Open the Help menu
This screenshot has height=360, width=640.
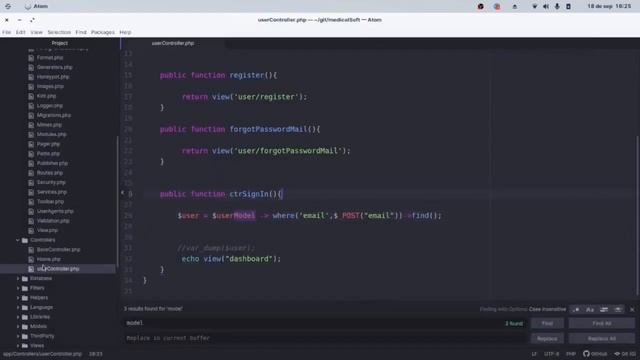125,32
